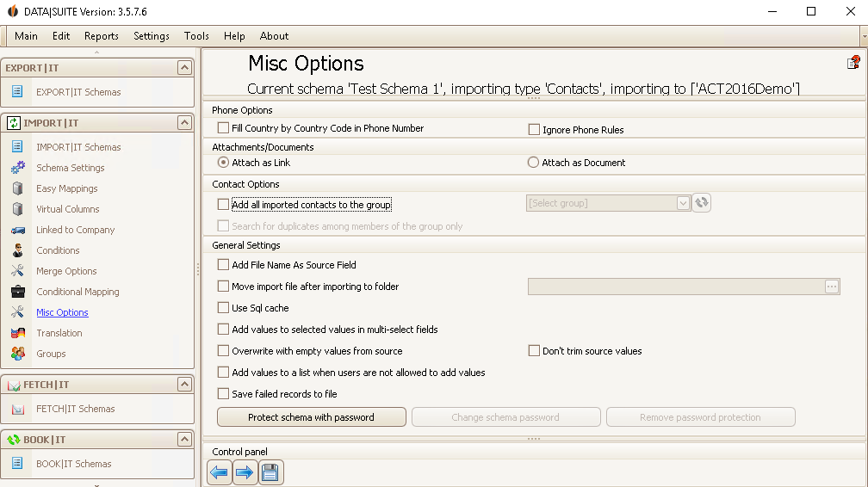Open the Edit menu
This screenshot has width=868, height=487.
click(61, 36)
